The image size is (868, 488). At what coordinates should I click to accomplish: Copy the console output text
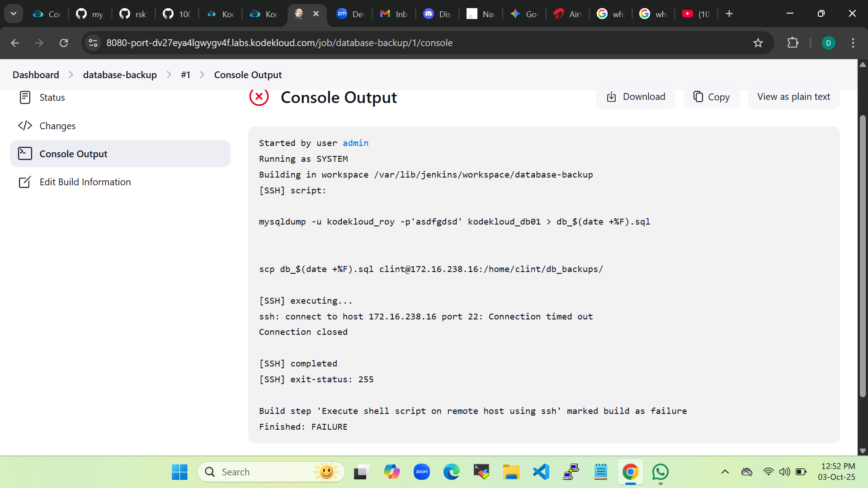click(712, 97)
